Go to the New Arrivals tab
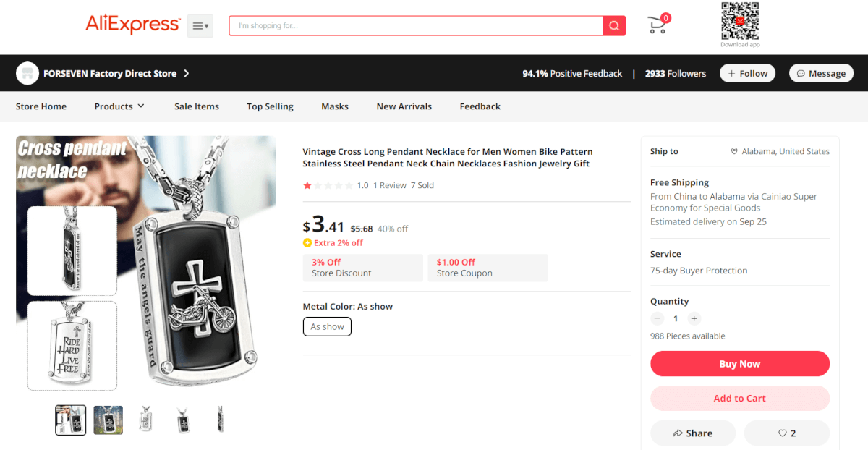Image resolution: width=868 pixels, height=450 pixels. click(x=404, y=106)
